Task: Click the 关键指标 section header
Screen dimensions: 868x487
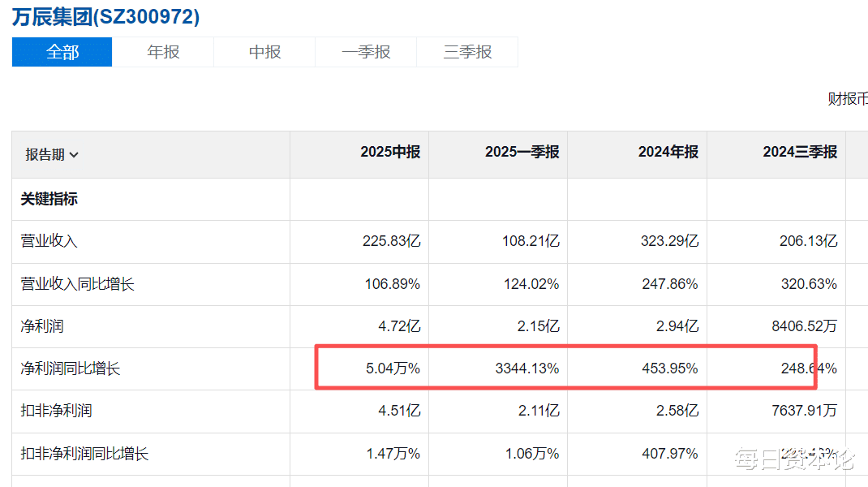Action: 49,199
